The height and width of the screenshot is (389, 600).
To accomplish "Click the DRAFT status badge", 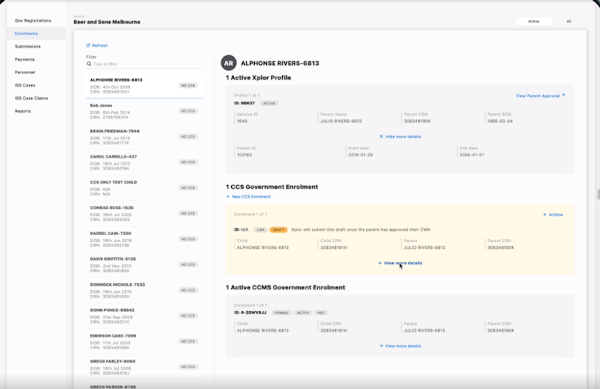I will 279,230.
